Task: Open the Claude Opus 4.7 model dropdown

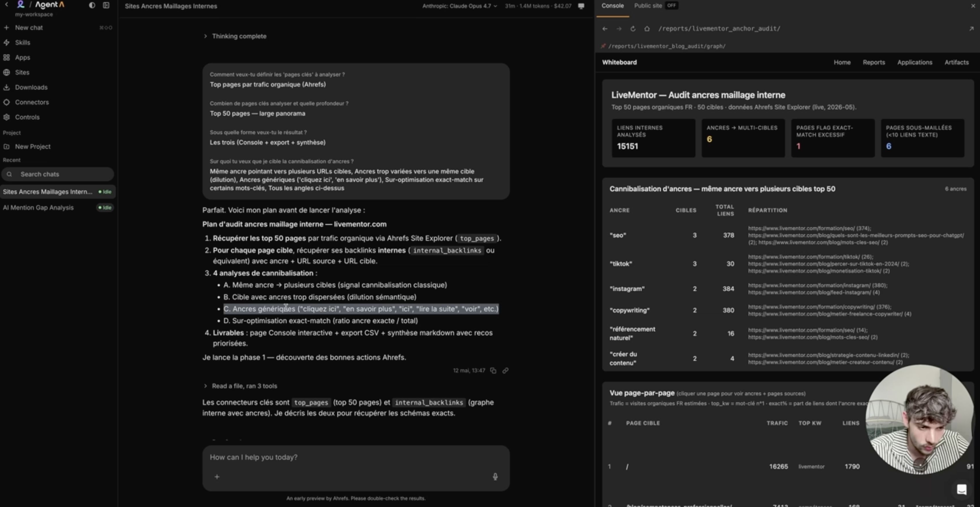Action: click(x=460, y=6)
